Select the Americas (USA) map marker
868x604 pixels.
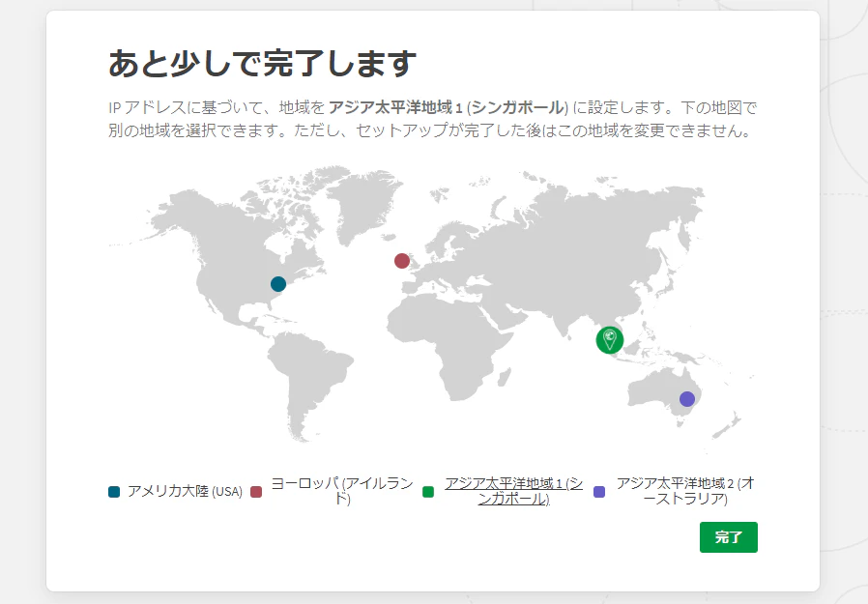[x=277, y=284]
